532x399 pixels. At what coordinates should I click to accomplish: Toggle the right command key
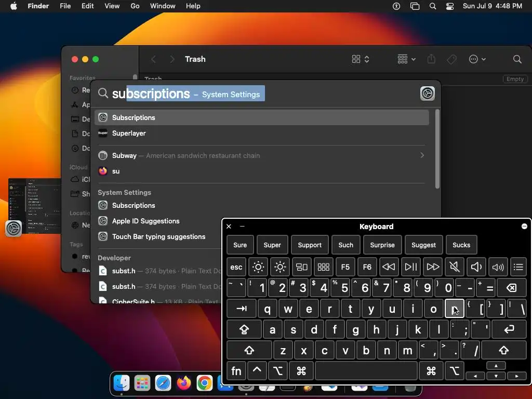(431, 371)
